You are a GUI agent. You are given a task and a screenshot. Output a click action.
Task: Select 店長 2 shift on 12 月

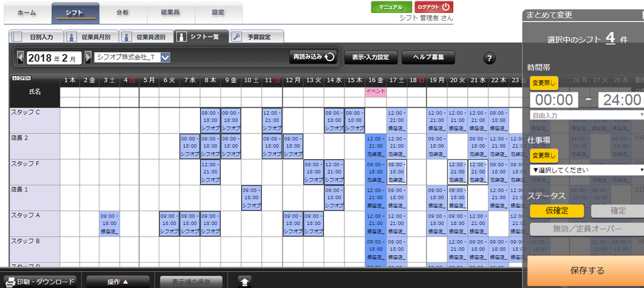[x=293, y=146]
